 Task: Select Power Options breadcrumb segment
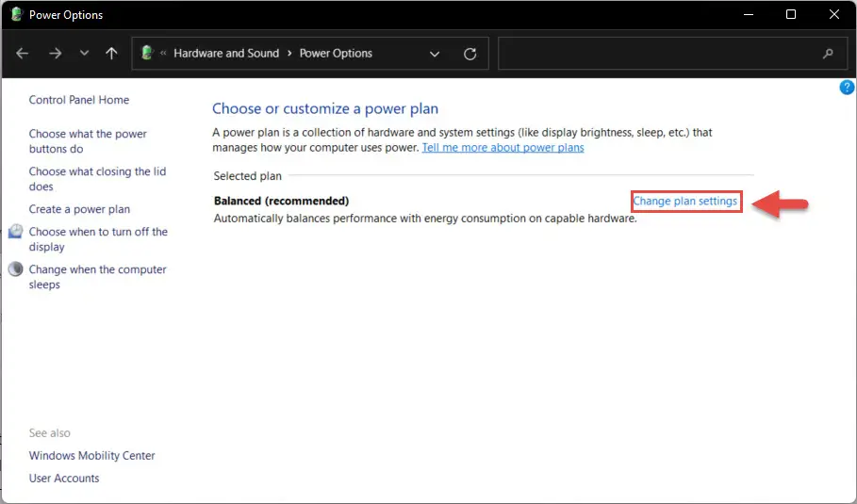(x=336, y=53)
